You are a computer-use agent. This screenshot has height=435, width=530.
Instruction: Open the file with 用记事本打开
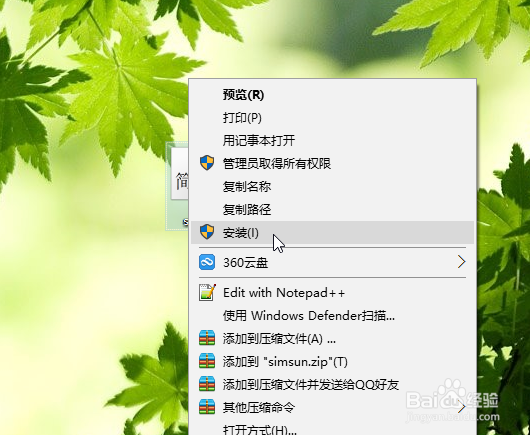(332, 141)
